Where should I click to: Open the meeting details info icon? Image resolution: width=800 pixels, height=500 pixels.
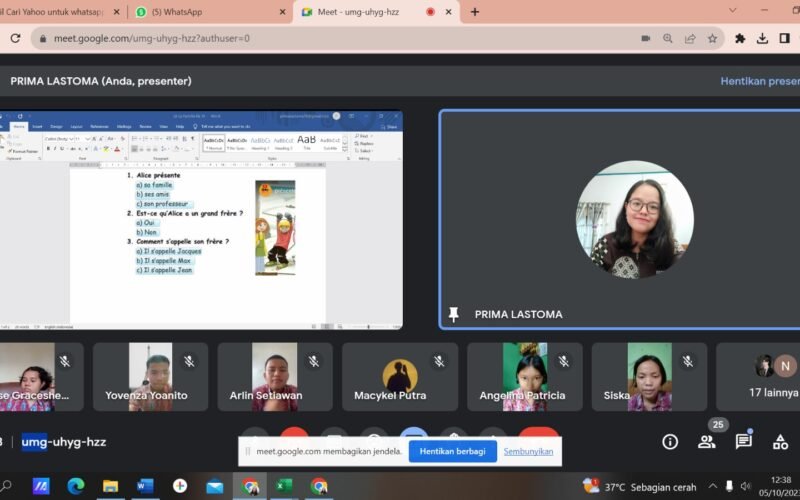[670, 441]
